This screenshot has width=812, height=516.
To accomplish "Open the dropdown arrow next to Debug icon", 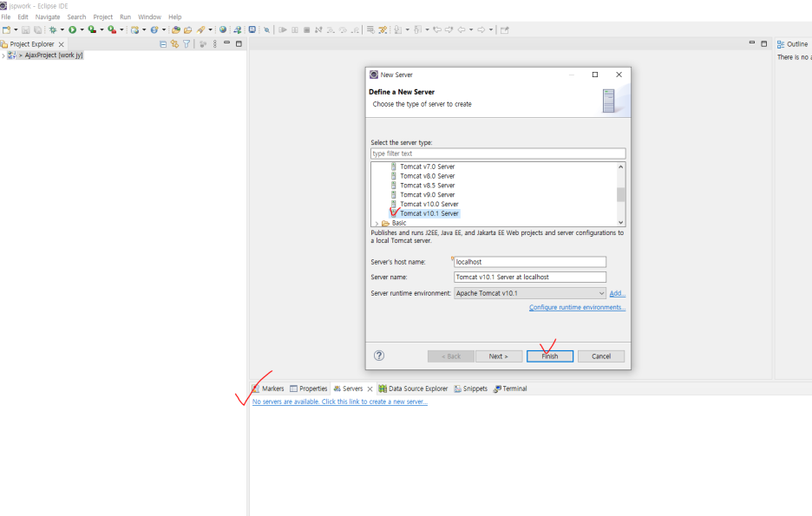I will point(62,30).
